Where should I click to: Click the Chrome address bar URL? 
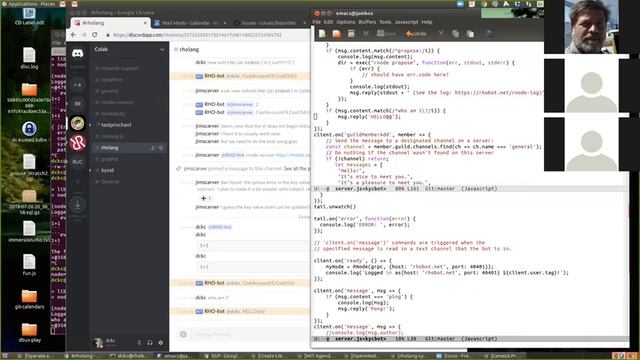[x=198, y=35]
